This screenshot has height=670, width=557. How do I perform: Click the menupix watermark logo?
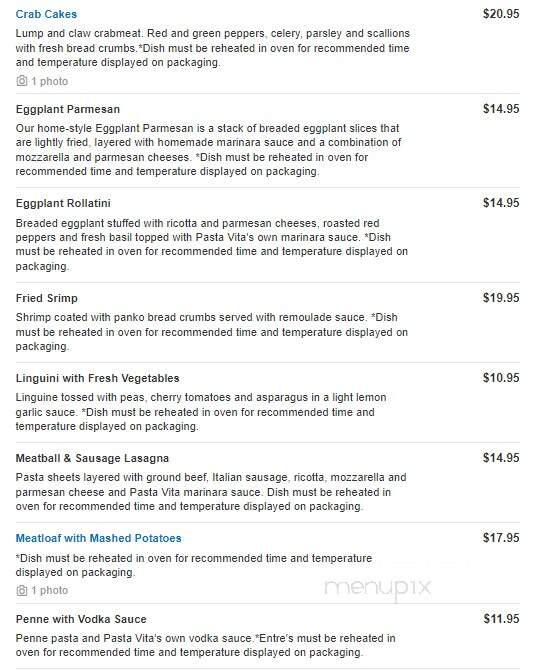pyautogui.click(x=378, y=589)
